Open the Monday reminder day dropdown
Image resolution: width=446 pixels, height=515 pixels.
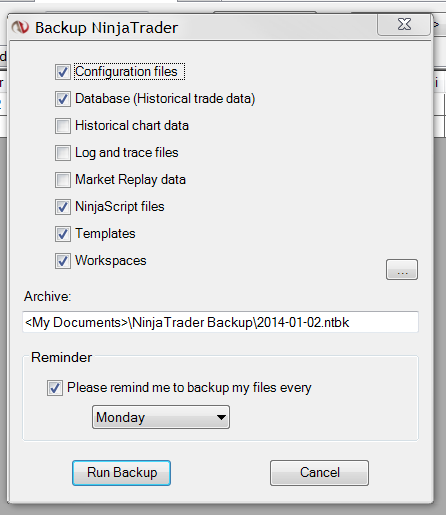[161, 417]
